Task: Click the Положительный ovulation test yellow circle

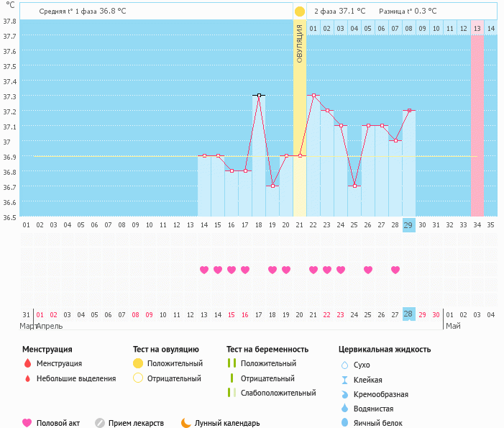Action: tap(138, 363)
